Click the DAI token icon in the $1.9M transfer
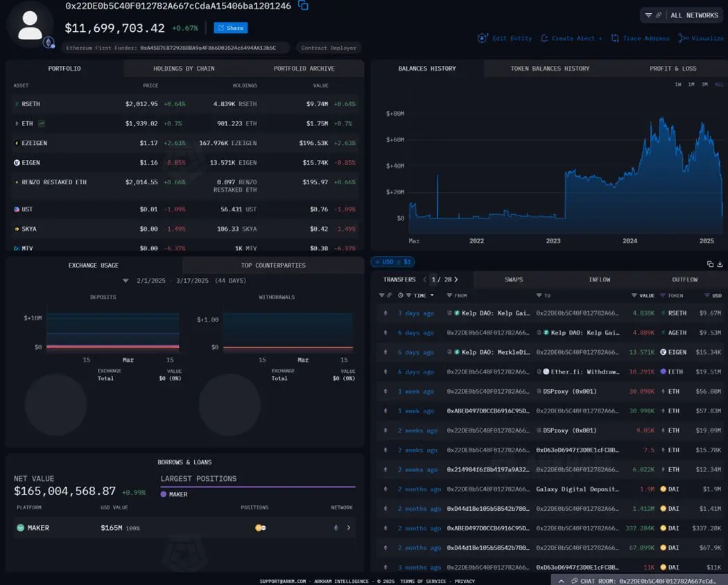The image size is (728, 585). [x=664, y=489]
